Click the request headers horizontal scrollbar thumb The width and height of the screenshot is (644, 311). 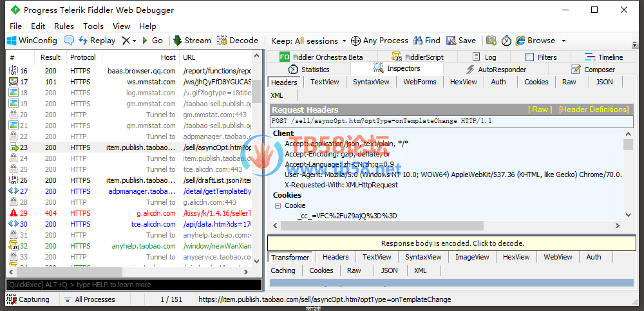pos(381,225)
